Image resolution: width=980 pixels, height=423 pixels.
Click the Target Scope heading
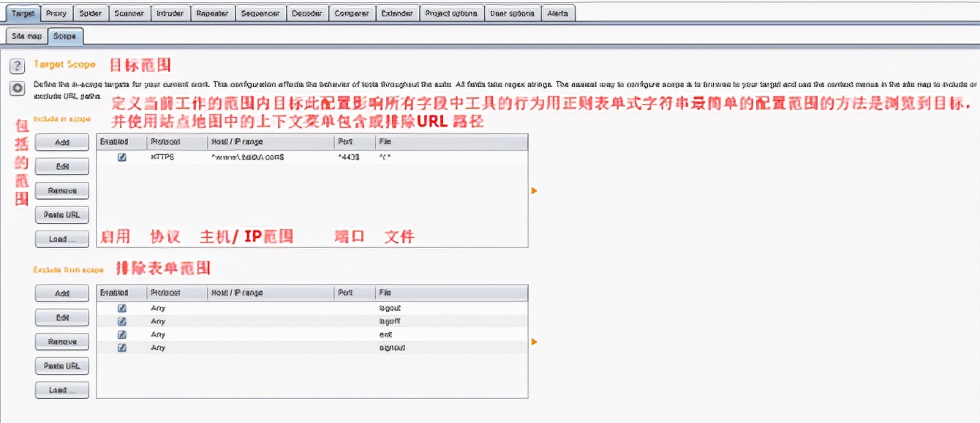tap(64, 64)
